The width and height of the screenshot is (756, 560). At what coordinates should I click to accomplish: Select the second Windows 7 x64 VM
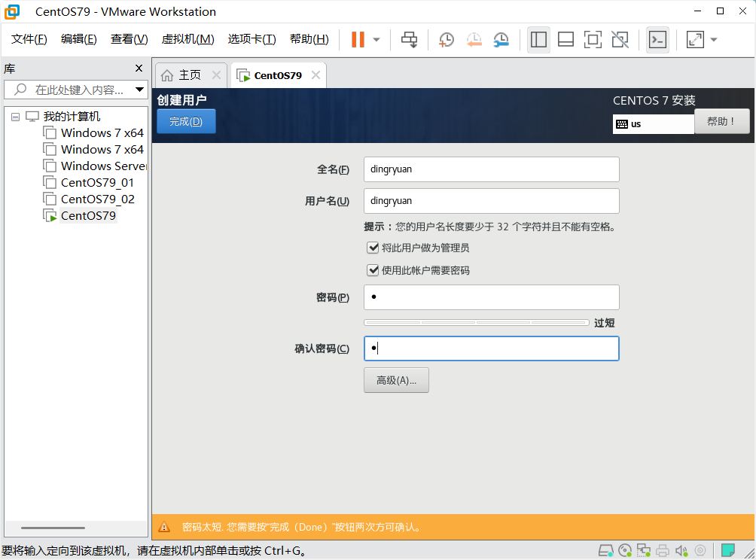click(102, 149)
